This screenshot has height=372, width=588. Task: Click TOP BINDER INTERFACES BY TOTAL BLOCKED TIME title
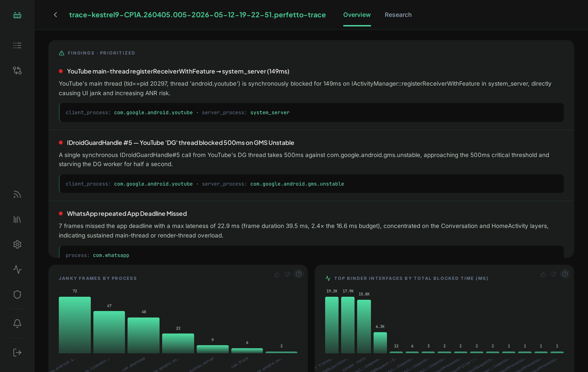pos(411,278)
